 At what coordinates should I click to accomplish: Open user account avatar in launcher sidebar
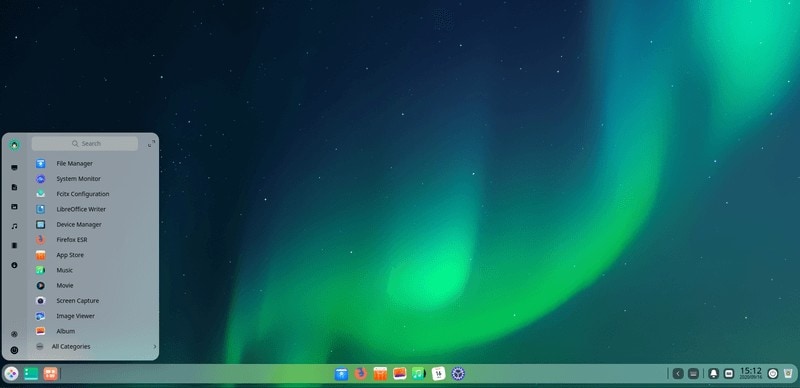coord(14,145)
